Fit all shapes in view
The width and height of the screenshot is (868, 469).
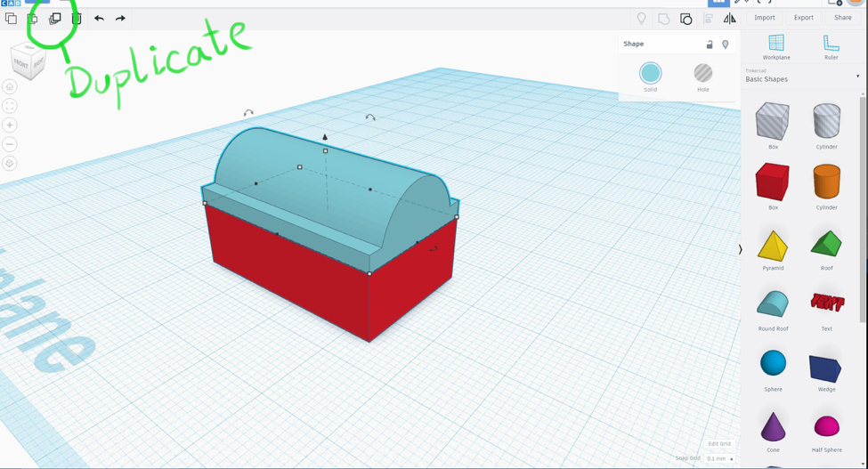pos(10,106)
